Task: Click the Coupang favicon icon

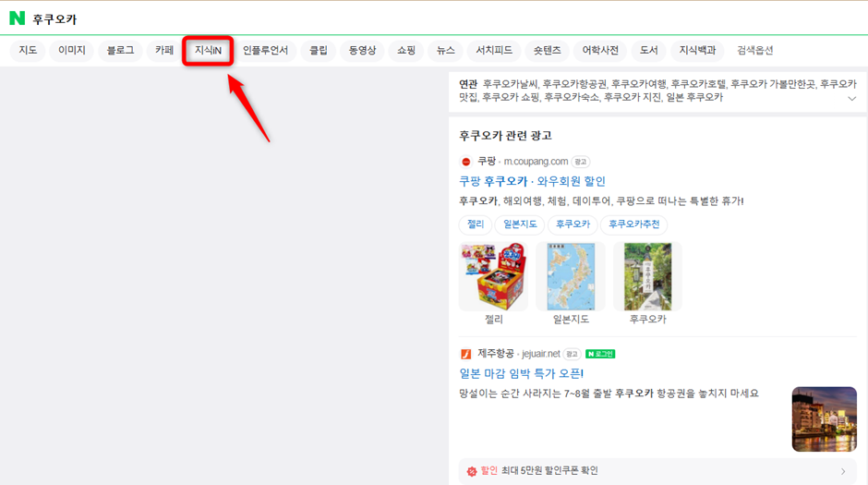Action: click(465, 162)
